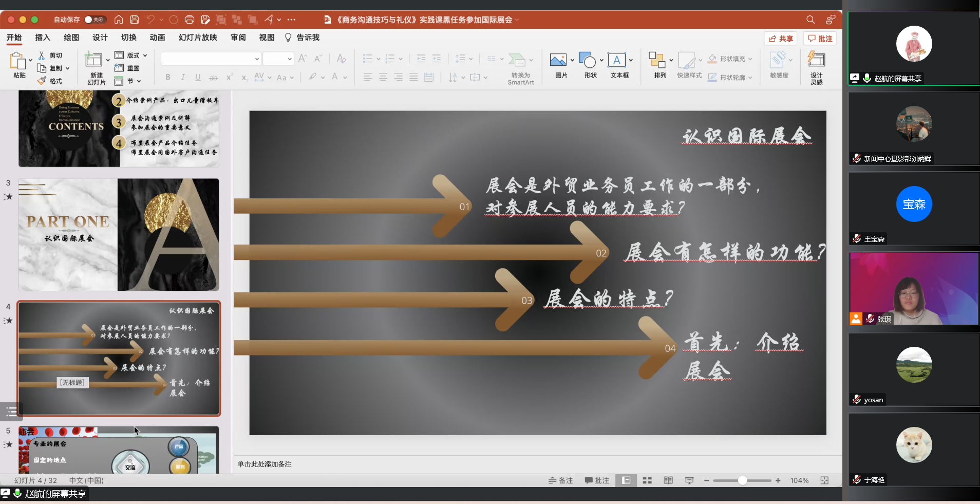The image size is (980, 504).
Task: Click the zoom slider handle
Action: (x=742, y=480)
